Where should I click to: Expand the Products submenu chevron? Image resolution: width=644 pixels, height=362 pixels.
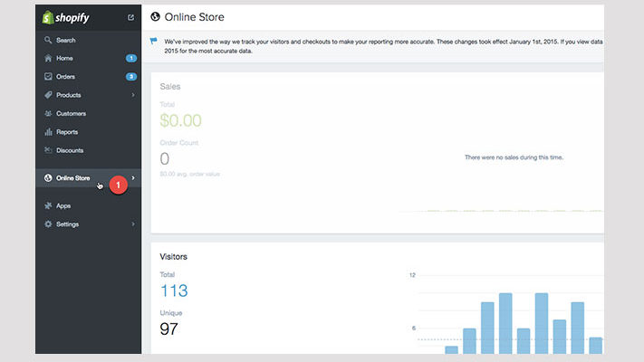tap(132, 95)
